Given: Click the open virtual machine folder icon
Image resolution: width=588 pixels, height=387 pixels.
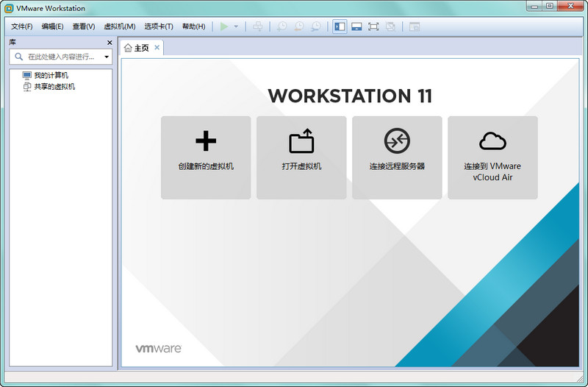Looking at the screenshot, I should 301,141.
